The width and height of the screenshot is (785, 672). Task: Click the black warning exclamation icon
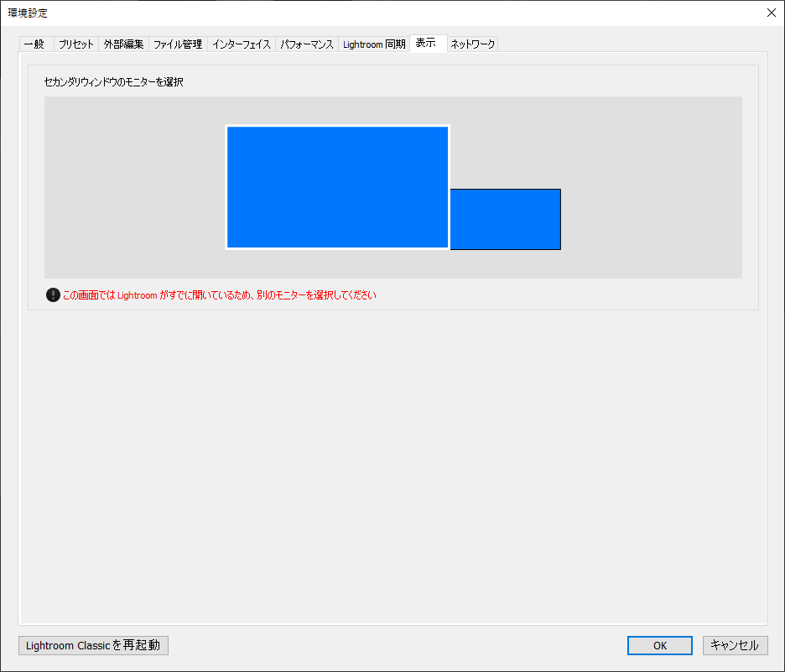(x=53, y=295)
